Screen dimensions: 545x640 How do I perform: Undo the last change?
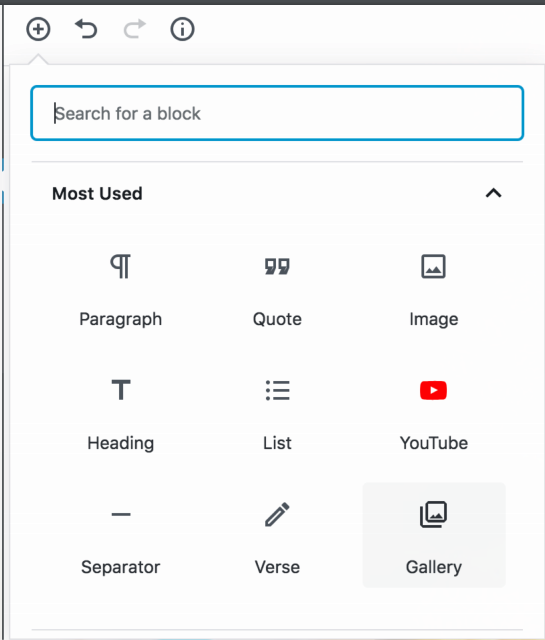tap(86, 29)
